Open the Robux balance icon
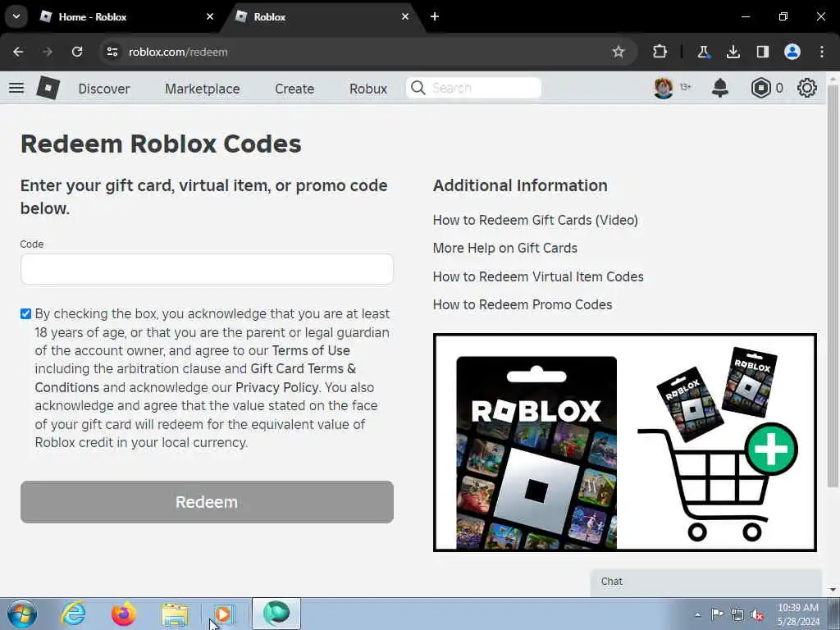 click(x=760, y=88)
